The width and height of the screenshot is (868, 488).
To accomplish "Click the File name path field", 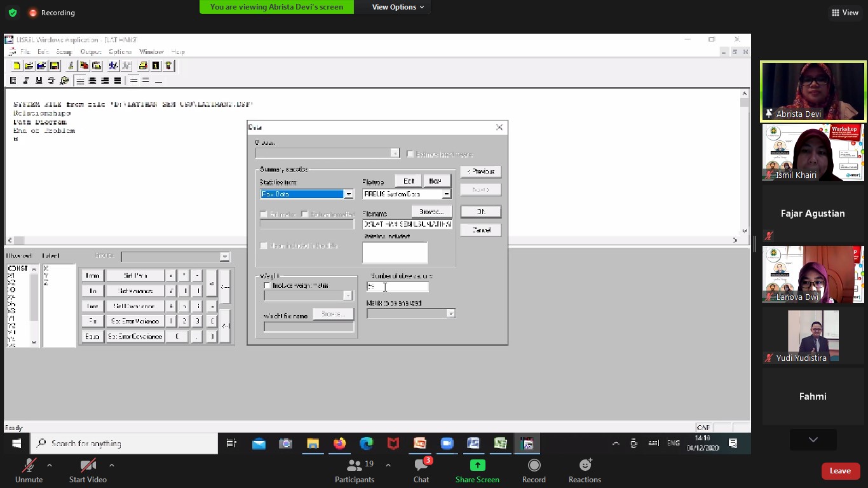I will click(407, 224).
